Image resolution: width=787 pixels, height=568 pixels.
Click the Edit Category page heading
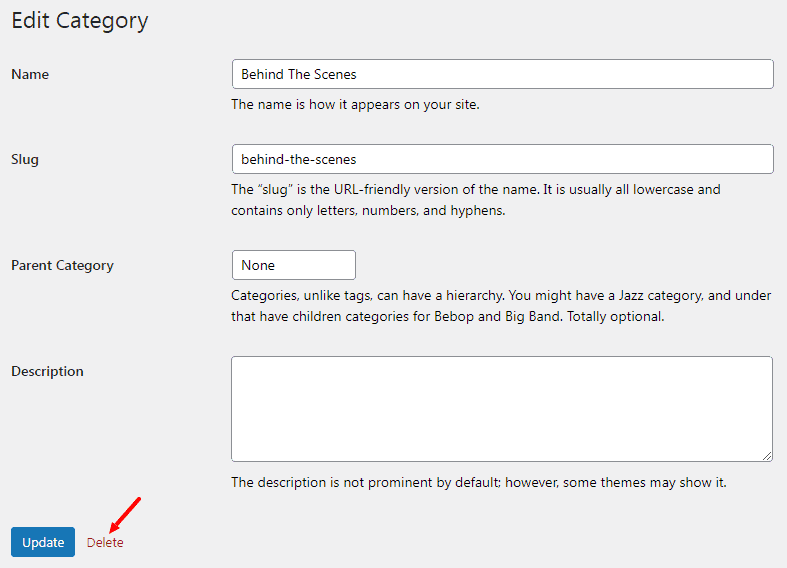[80, 21]
